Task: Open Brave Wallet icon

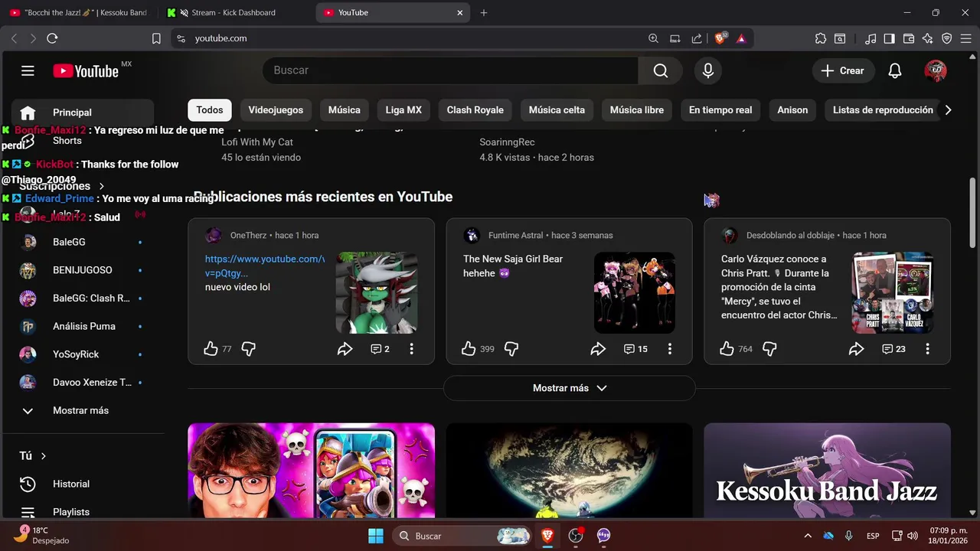Action: tap(909, 38)
